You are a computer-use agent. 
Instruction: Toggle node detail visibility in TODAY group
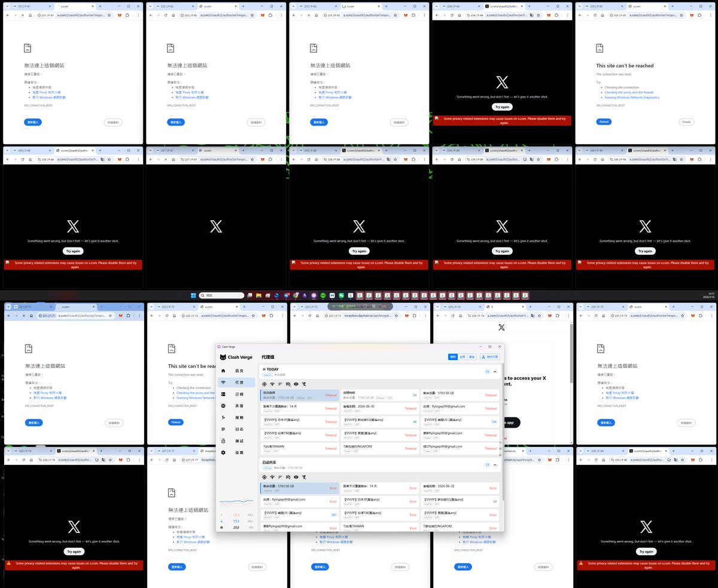click(x=296, y=383)
